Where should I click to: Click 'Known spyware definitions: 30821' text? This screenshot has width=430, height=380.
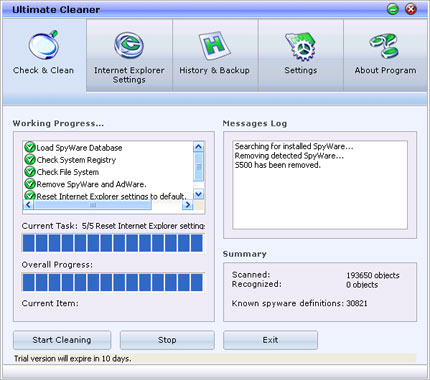pyautogui.click(x=299, y=303)
